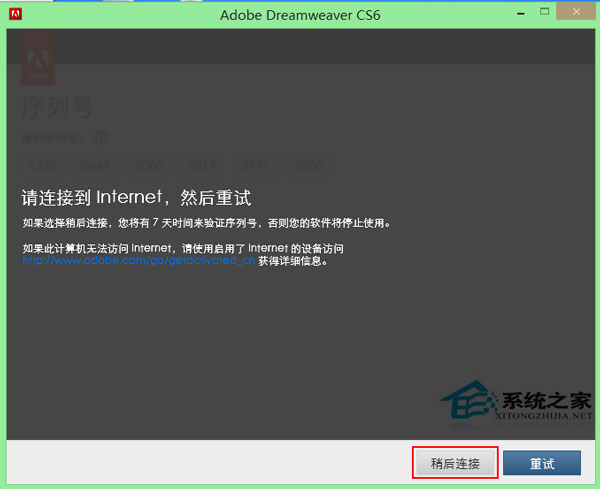Image resolution: width=600 pixels, height=489 pixels.
Task: Click the 稍后连接 (Connect Later) button
Action: click(455, 463)
